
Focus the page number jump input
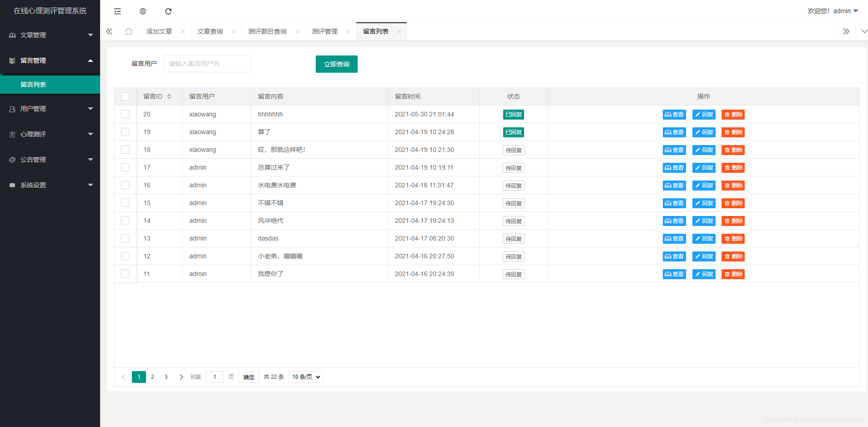click(215, 377)
